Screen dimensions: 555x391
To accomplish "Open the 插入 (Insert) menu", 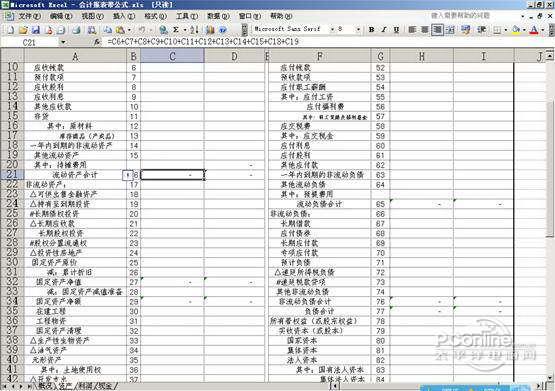I will coord(124,16).
